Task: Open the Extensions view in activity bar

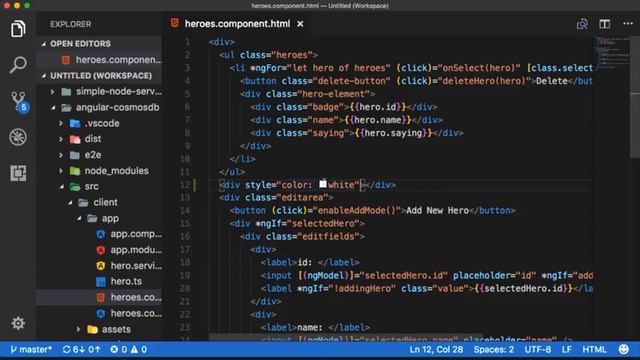Action: click(18, 173)
